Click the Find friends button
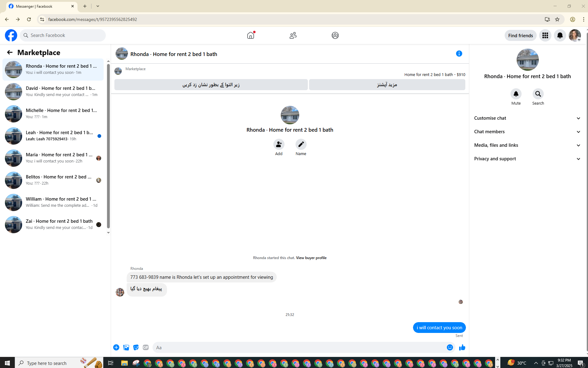Screen dimensions: 588x368 click(x=521, y=35)
